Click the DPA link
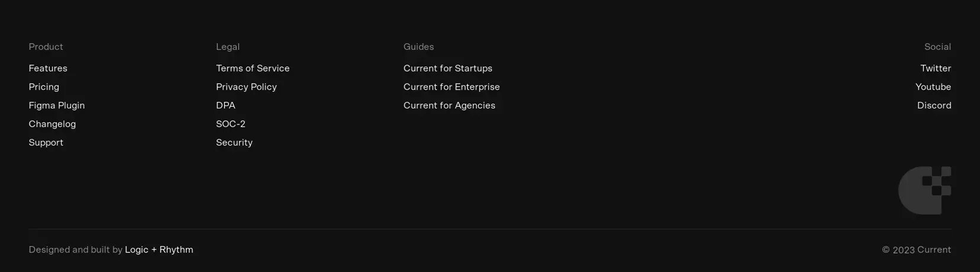The height and width of the screenshot is (272, 980). click(225, 105)
